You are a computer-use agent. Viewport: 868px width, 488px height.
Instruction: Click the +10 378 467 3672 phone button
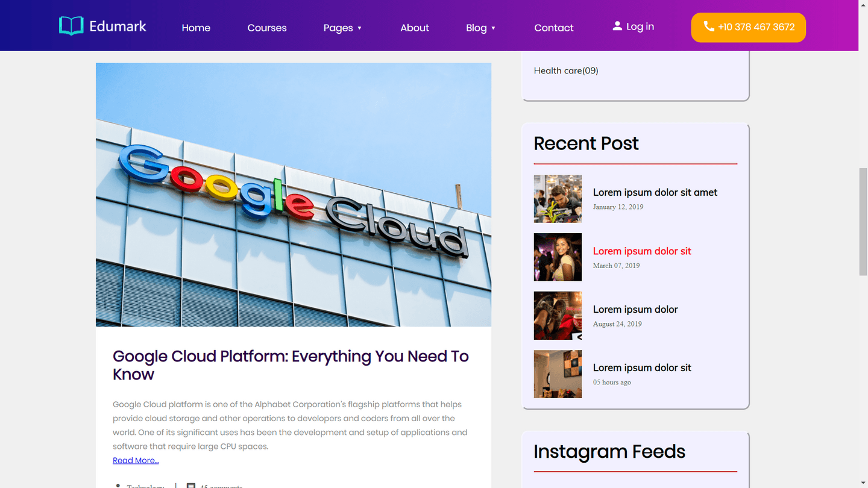[749, 27]
